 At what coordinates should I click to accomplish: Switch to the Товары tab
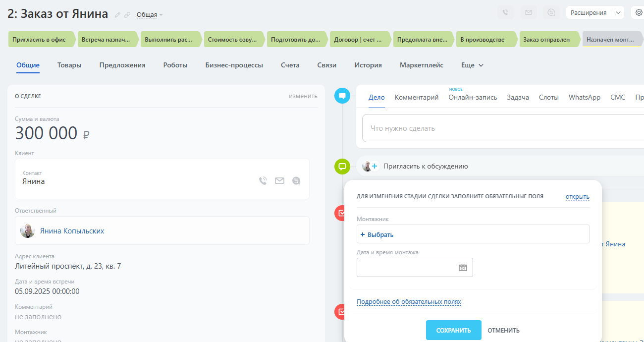pyautogui.click(x=69, y=65)
